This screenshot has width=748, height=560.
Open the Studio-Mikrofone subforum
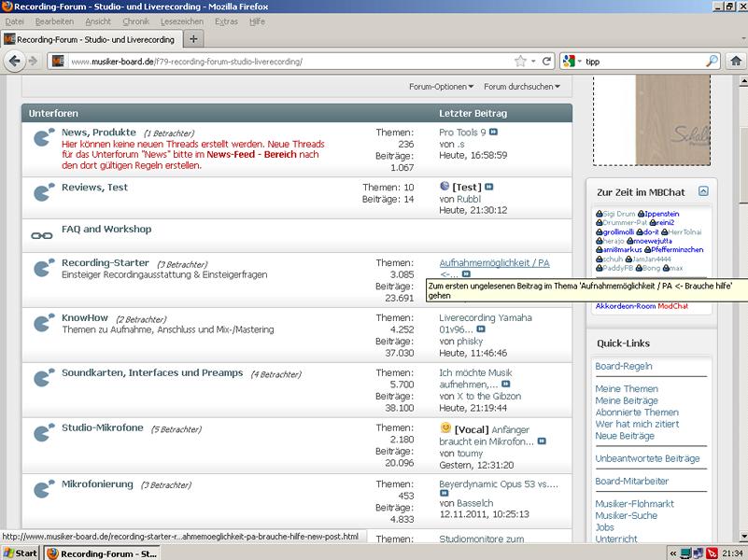click(x=103, y=427)
